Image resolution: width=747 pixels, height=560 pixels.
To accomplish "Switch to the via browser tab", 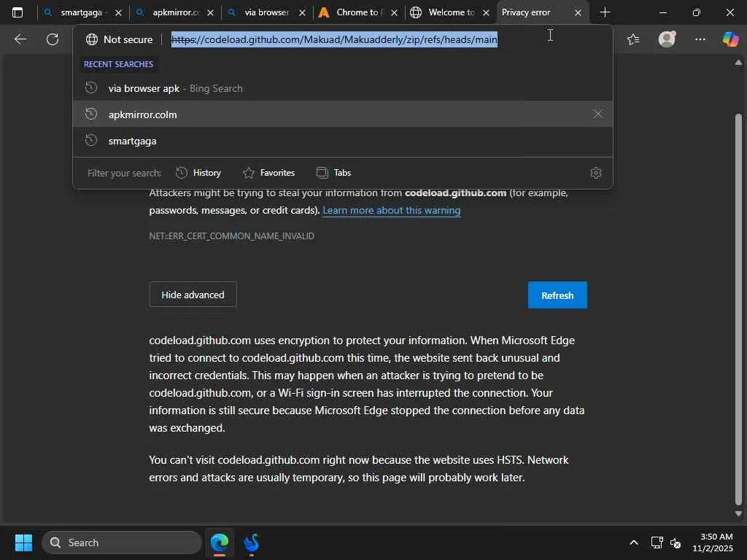I will coord(266,12).
